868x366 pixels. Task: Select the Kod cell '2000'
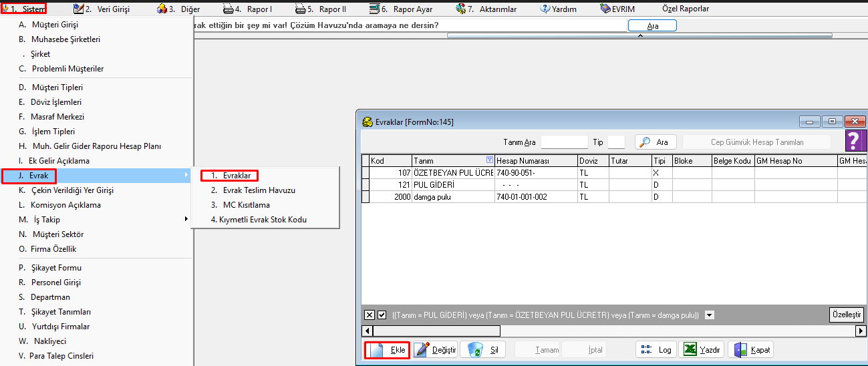[390, 197]
